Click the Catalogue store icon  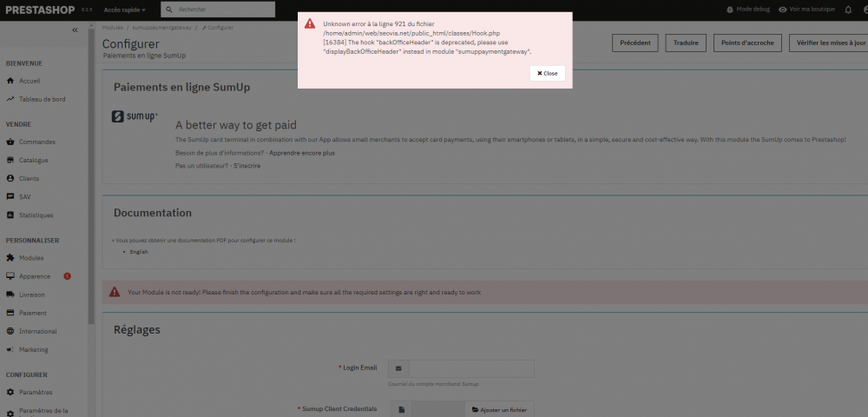pyautogui.click(x=10, y=160)
